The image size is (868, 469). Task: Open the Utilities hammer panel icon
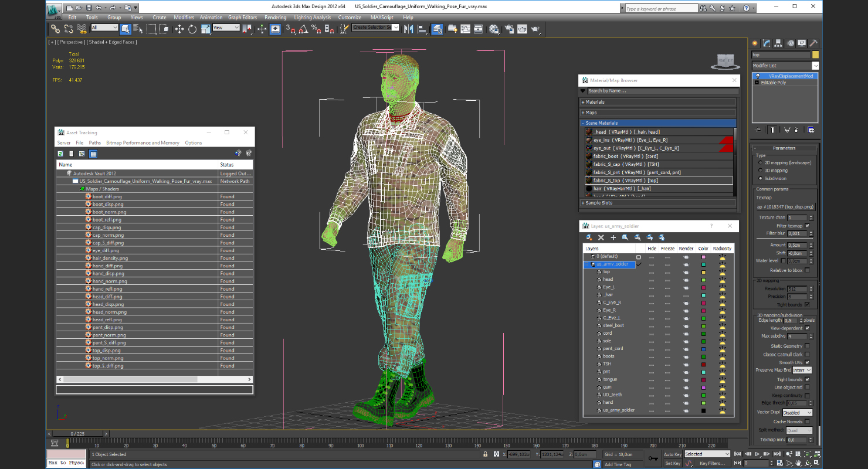pyautogui.click(x=813, y=43)
